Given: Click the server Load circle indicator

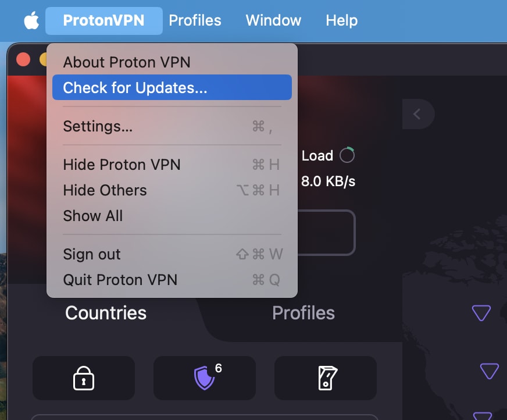Looking at the screenshot, I should (347, 155).
